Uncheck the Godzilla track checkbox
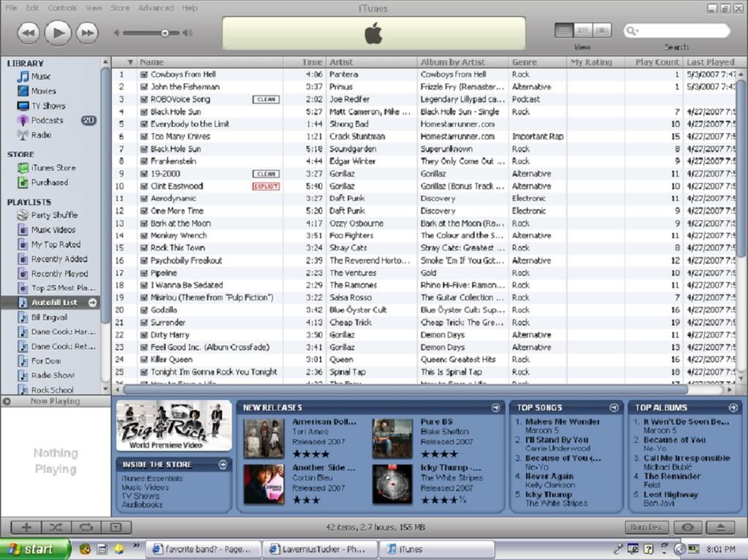 pos(144,310)
